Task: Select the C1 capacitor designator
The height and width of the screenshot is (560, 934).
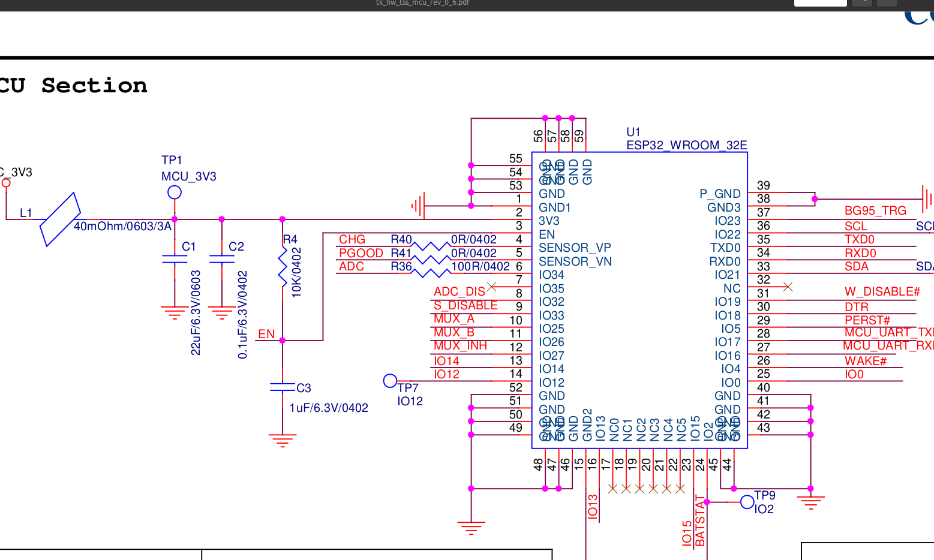Action: pyautogui.click(x=189, y=246)
